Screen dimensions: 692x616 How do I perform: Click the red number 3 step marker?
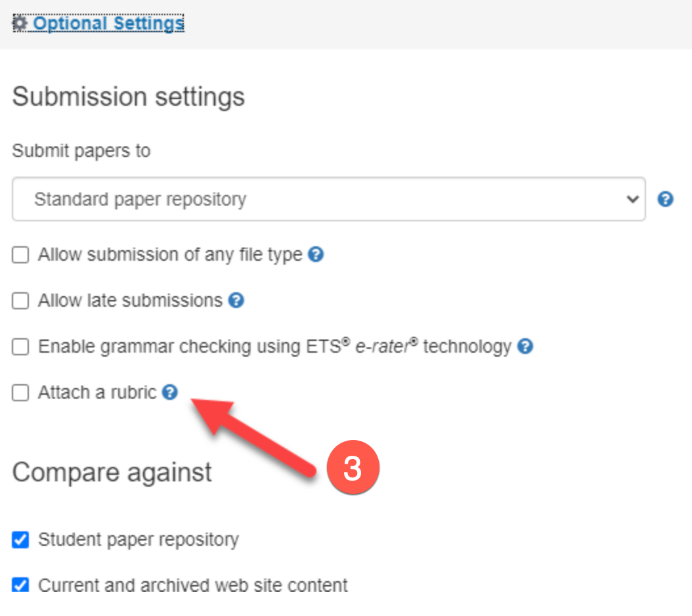click(353, 469)
